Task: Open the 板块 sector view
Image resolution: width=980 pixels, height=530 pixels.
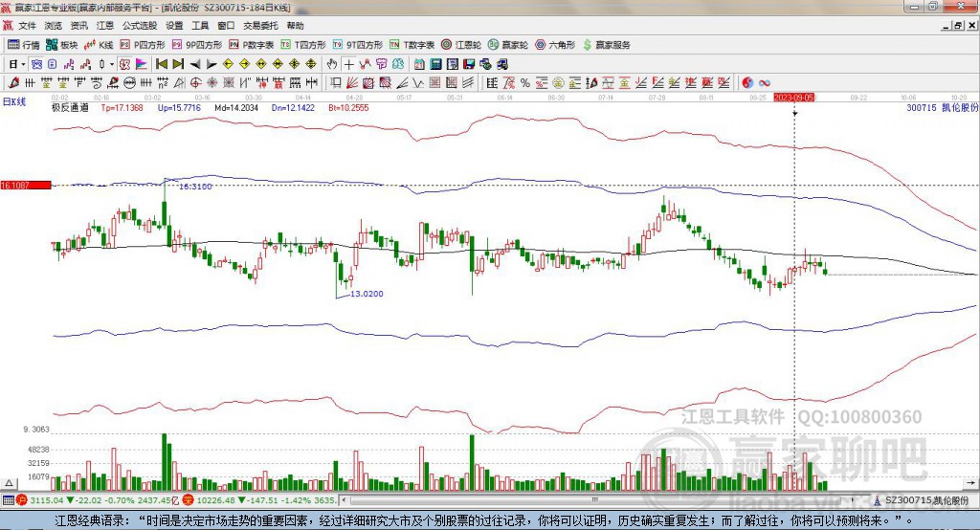Action: [61, 45]
